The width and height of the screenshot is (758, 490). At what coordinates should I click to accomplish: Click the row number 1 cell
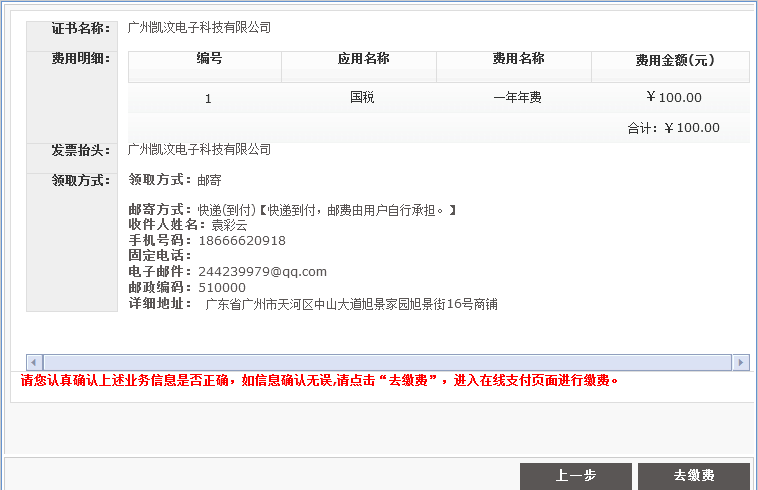pos(208,99)
